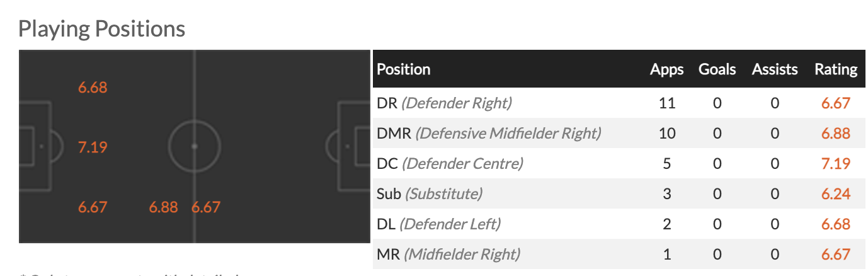Viewport: 868px width, 276px height.
Task: Click the 6.68 rating on pitch map
Action: pyautogui.click(x=93, y=88)
